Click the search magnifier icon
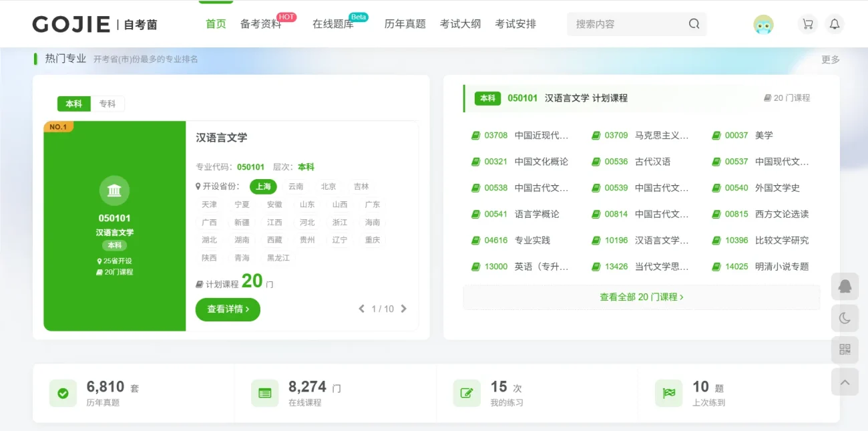 click(x=694, y=24)
